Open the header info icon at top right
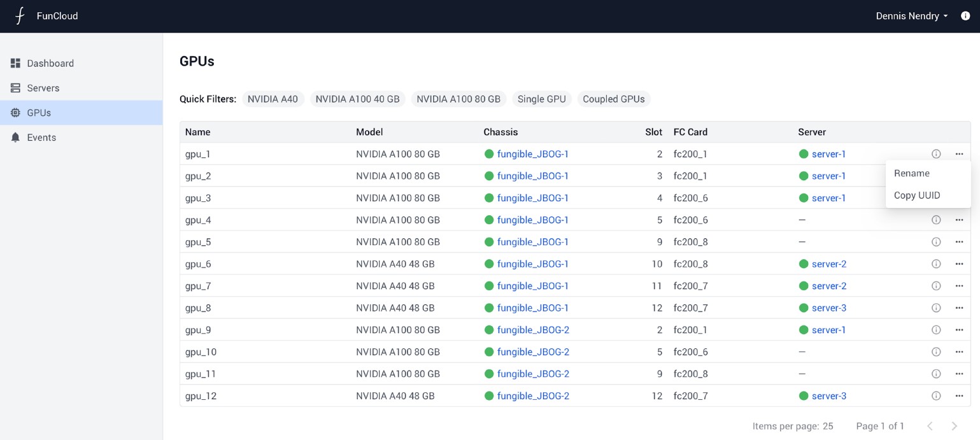This screenshot has width=980, height=440. (x=965, y=16)
